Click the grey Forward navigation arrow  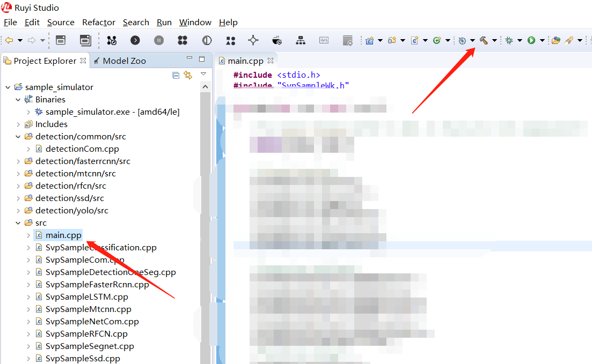[32, 40]
